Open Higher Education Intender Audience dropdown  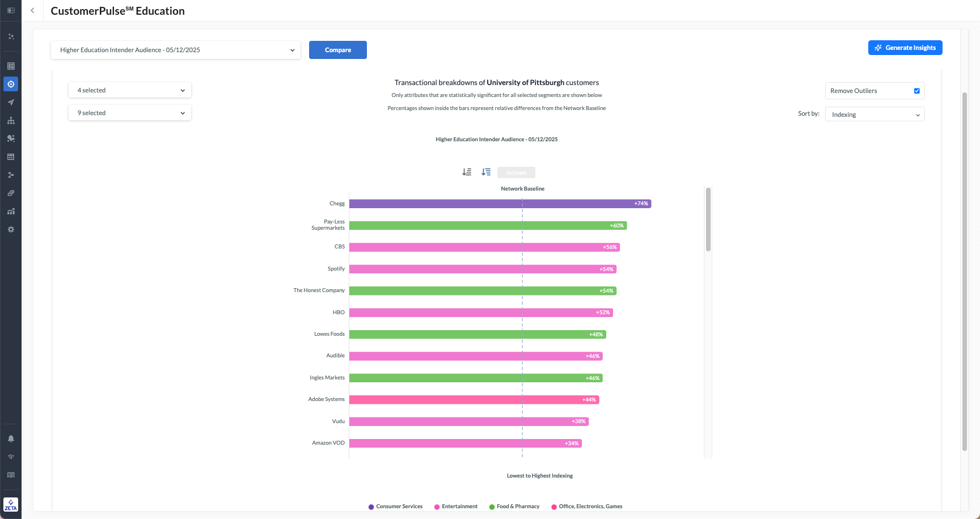click(x=176, y=50)
